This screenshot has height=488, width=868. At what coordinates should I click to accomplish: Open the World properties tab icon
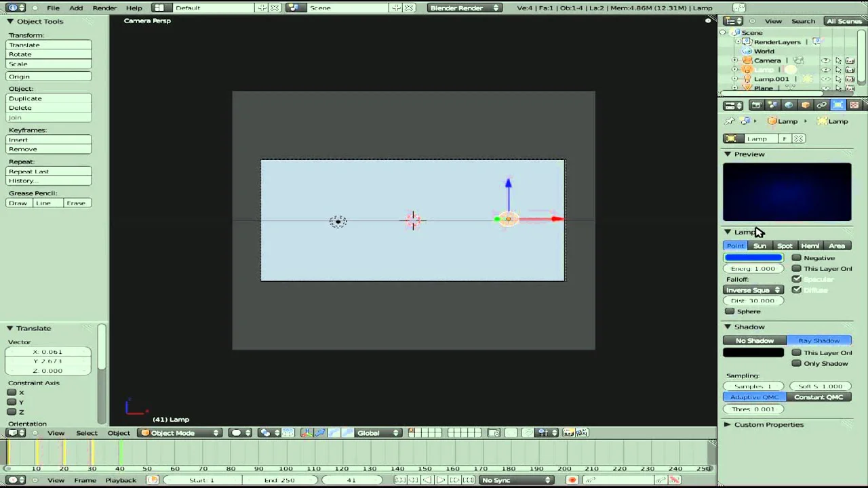point(789,105)
